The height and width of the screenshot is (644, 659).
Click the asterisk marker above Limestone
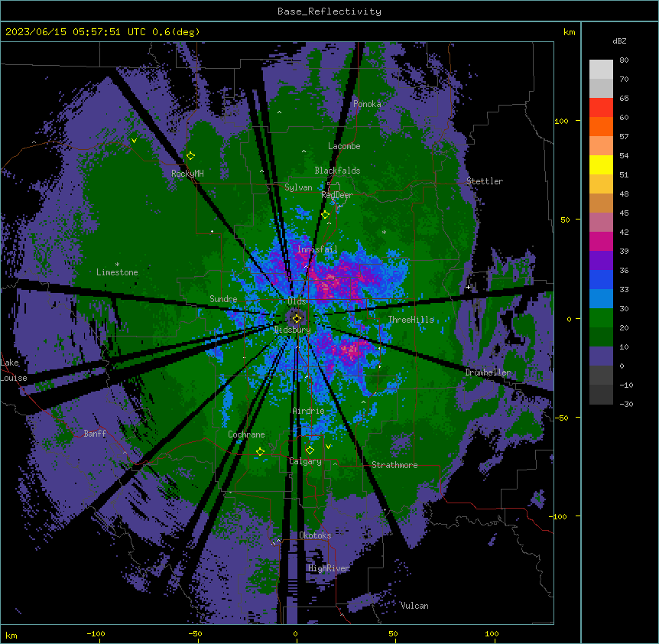(117, 265)
